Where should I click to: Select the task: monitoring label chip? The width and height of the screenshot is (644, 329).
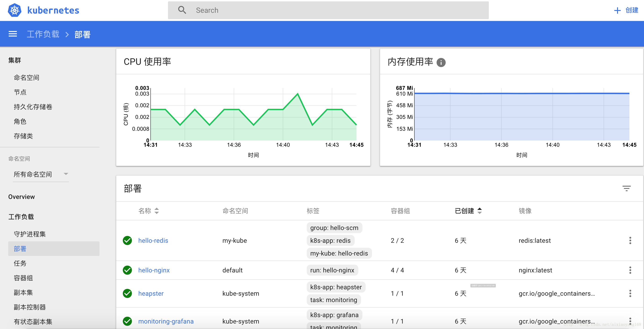(333, 300)
